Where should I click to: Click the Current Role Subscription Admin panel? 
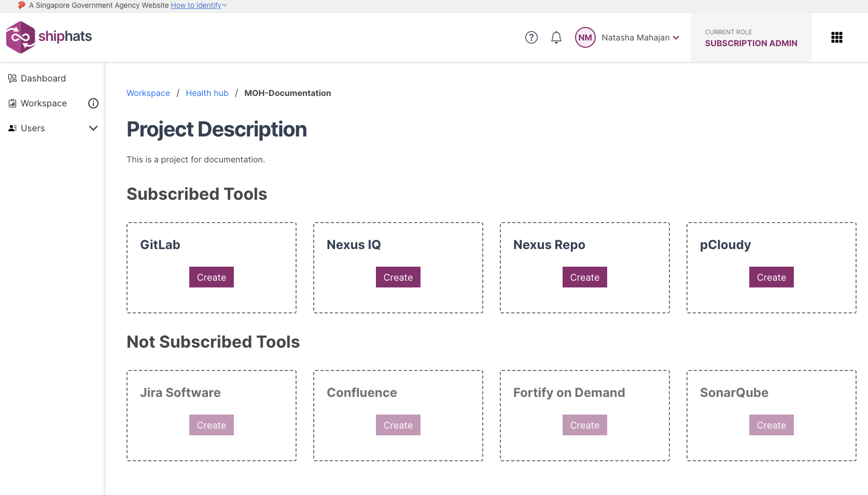pyautogui.click(x=751, y=38)
